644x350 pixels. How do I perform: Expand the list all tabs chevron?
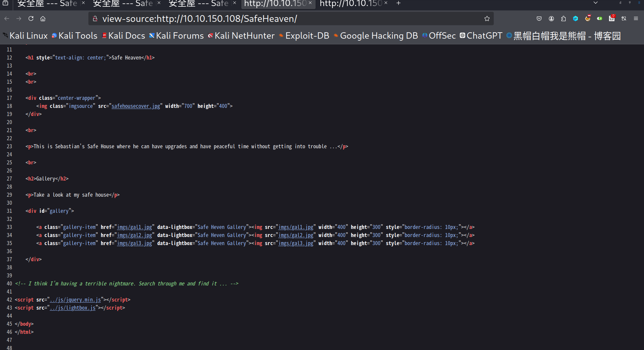[x=595, y=3]
